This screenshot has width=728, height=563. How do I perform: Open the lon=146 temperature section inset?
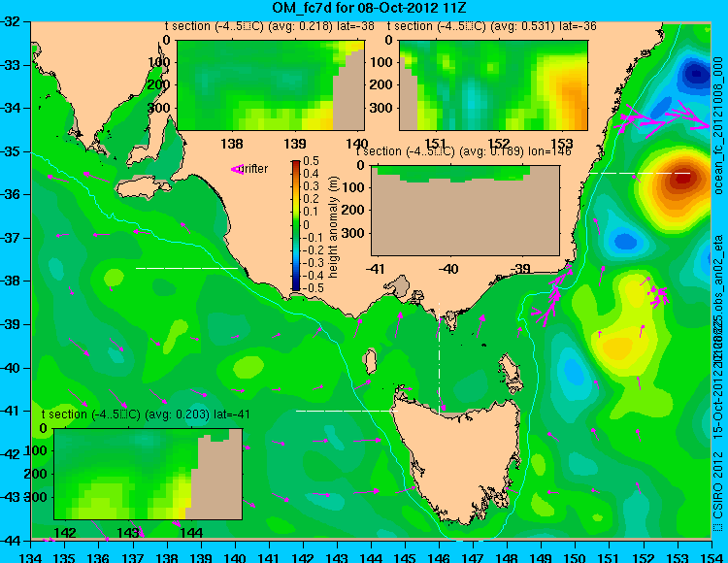(x=465, y=211)
